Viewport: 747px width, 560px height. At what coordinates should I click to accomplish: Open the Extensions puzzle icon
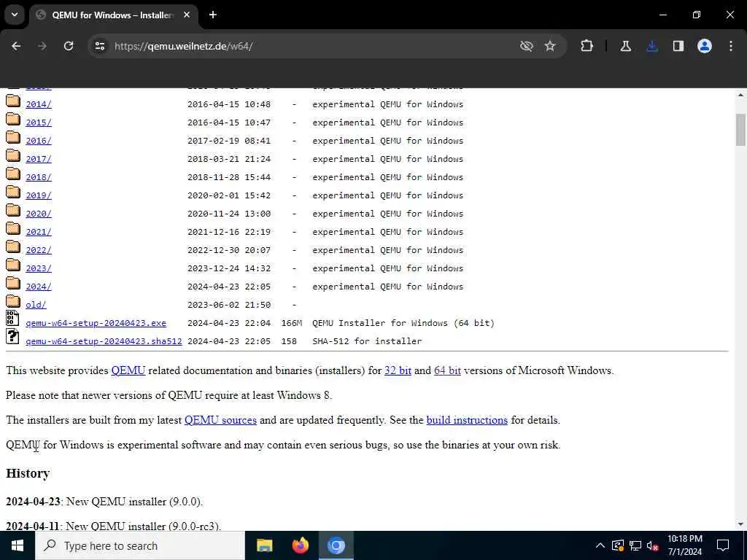(587, 46)
